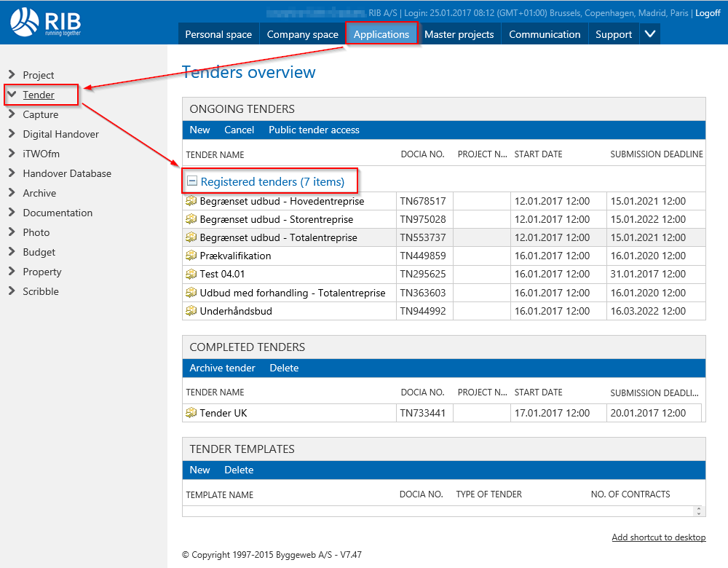Click tender icon beside Test 04.01
Screen dimensions: 728x568
click(x=191, y=274)
